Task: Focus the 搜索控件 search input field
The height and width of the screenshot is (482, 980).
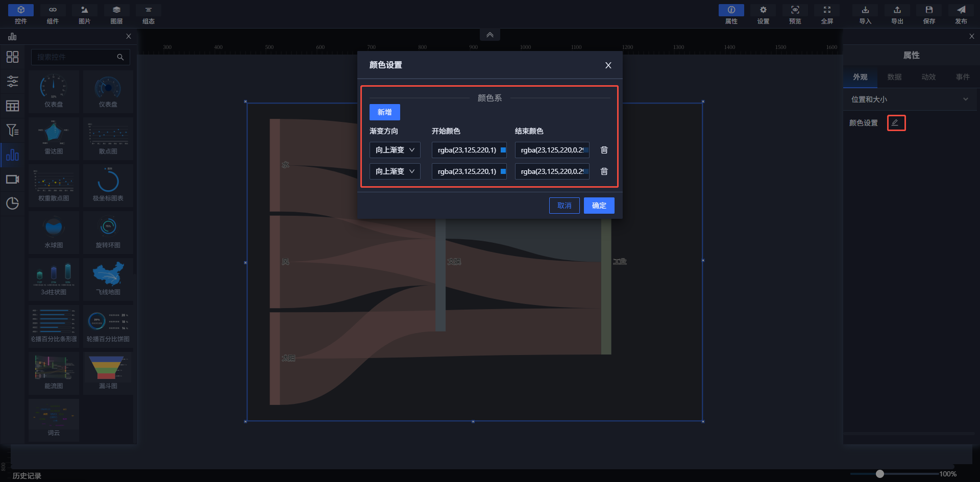Action: (81, 57)
